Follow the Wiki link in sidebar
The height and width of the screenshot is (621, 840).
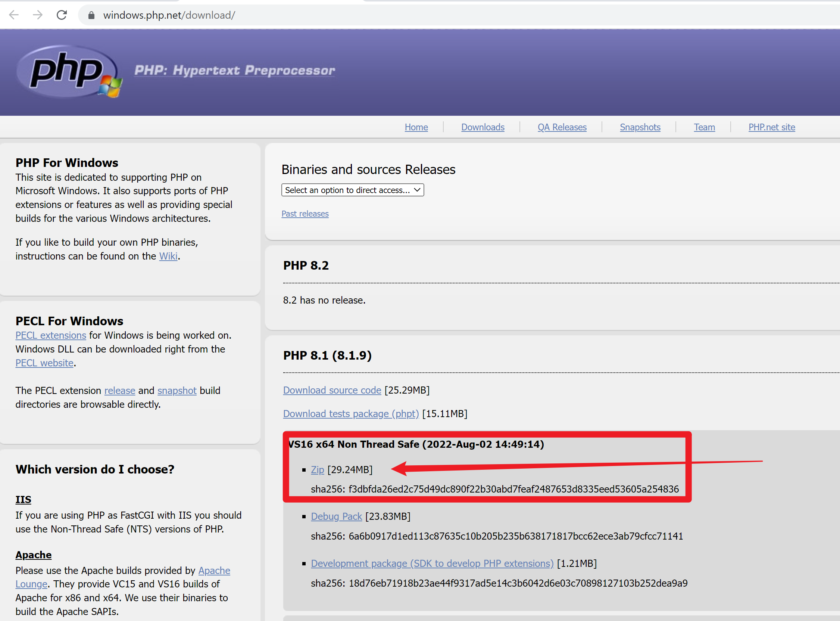pyautogui.click(x=168, y=256)
